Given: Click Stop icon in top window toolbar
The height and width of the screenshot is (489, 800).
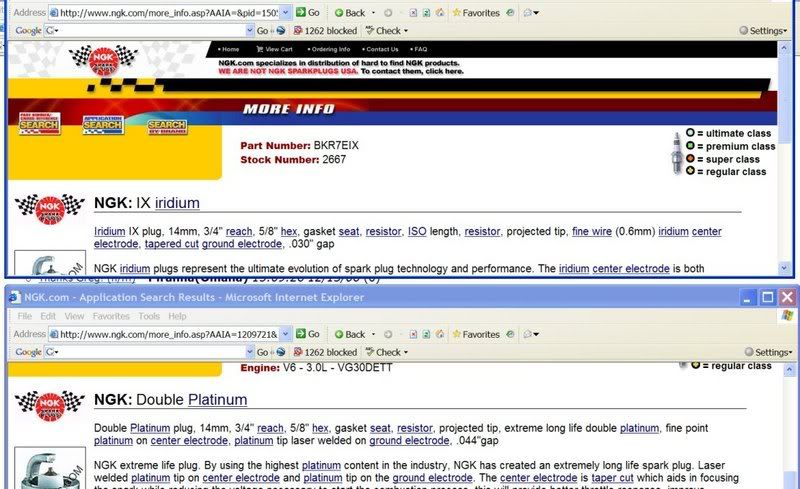Looking at the screenshot, I should (x=413, y=13).
